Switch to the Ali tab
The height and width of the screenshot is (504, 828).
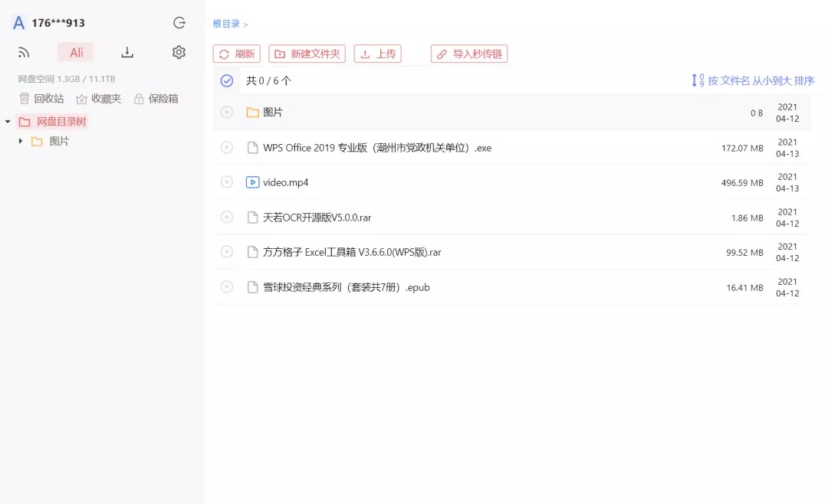coord(76,53)
